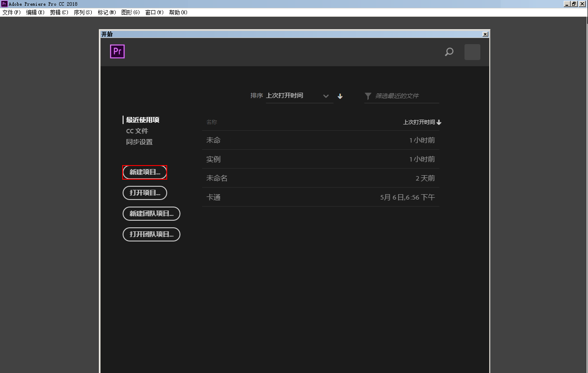Open recent project 实例
588x373 pixels.
click(x=321, y=159)
